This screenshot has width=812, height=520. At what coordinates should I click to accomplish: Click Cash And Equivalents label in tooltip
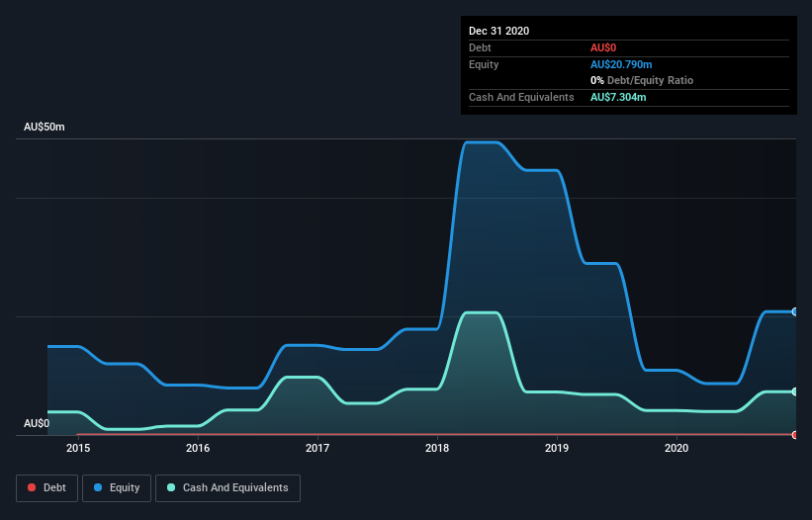521,97
